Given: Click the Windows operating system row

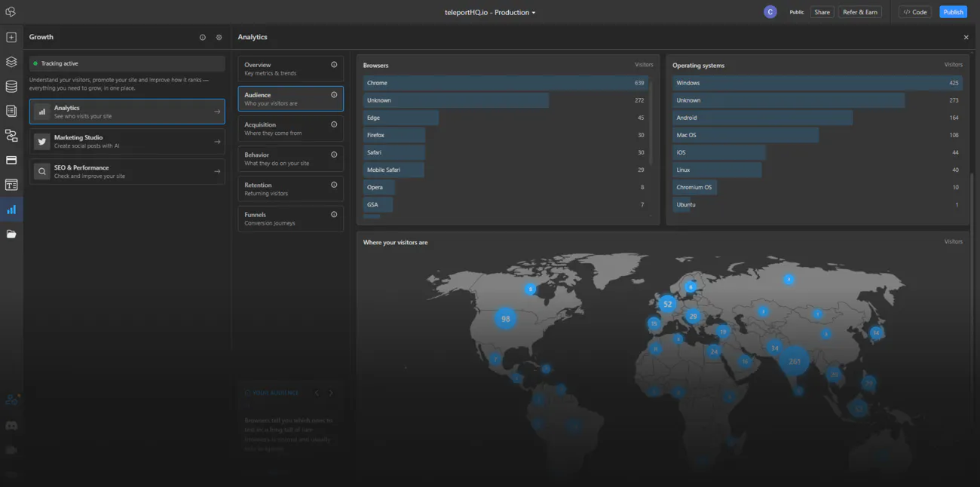Looking at the screenshot, I should point(818,83).
